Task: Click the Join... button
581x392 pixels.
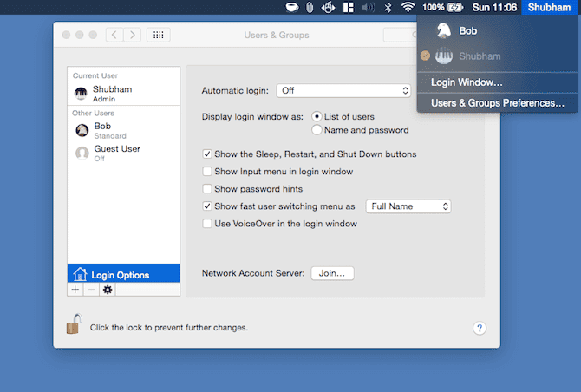Action: point(332,273)
